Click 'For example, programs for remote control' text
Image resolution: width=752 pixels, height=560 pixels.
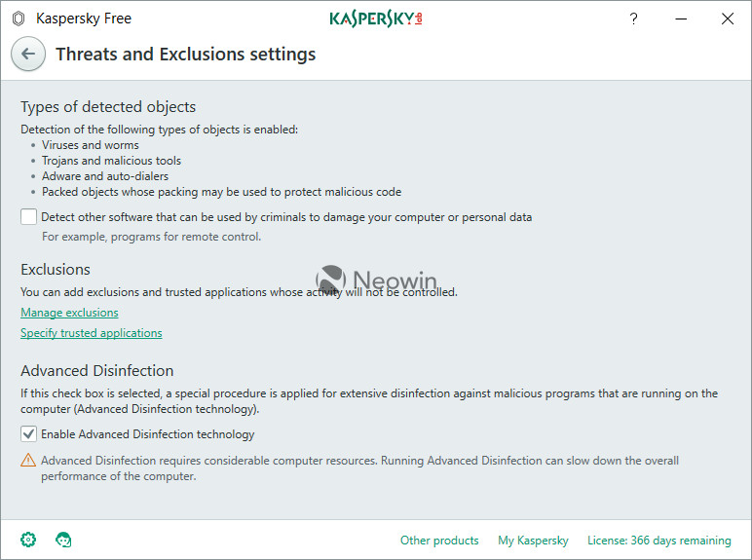(x=152, y=237)
